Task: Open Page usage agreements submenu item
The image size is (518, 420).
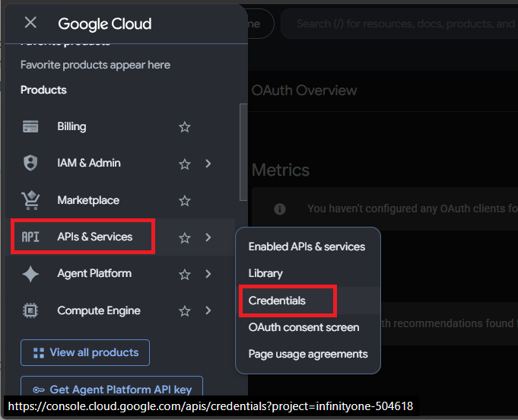Action: pyautogui.click(x=308, y=354)
